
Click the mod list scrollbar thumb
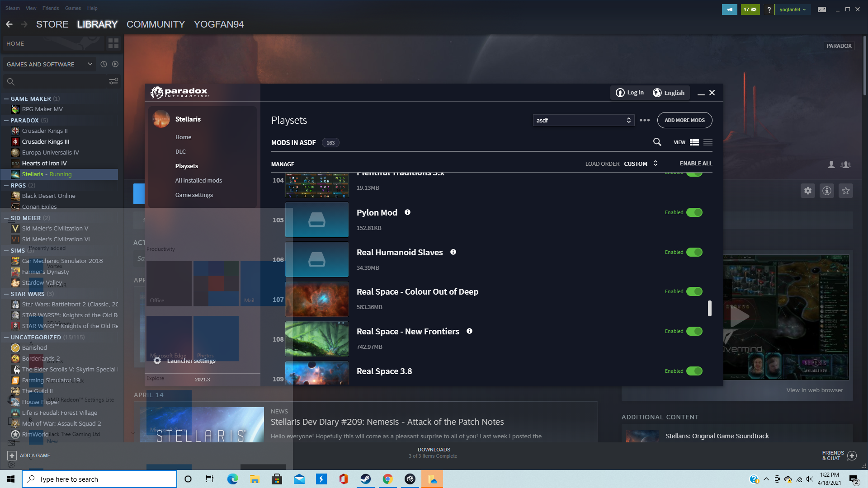(x=710, y=308)
